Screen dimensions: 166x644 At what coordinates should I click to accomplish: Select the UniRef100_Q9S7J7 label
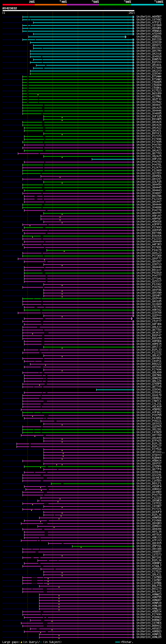[149, 347]
